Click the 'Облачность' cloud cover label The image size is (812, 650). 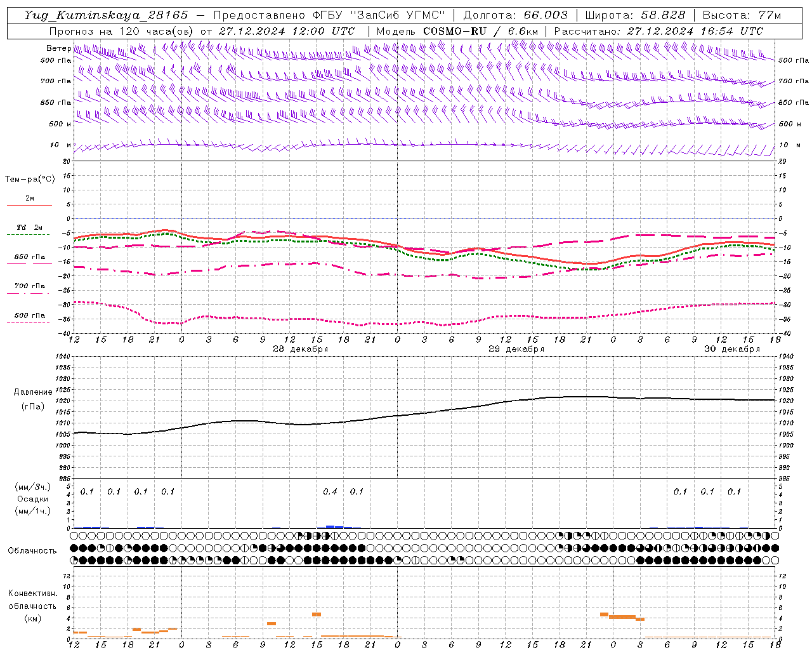click(x=32, y=551)
